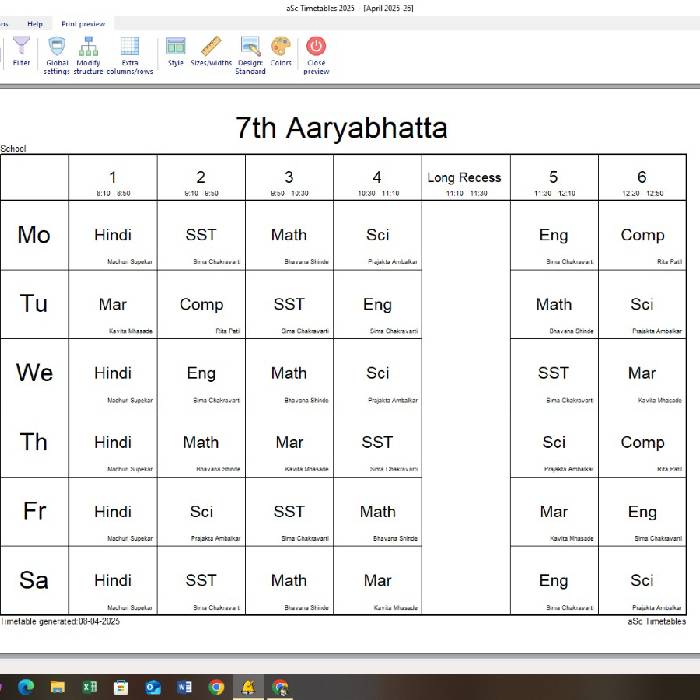Click the Sa day row header

coord(34,580)
